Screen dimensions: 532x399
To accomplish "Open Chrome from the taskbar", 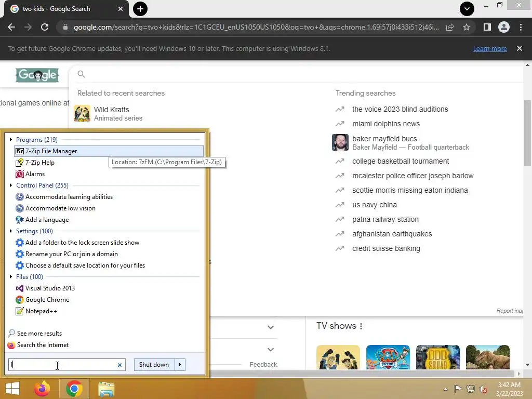I will (x=74, y=389).
